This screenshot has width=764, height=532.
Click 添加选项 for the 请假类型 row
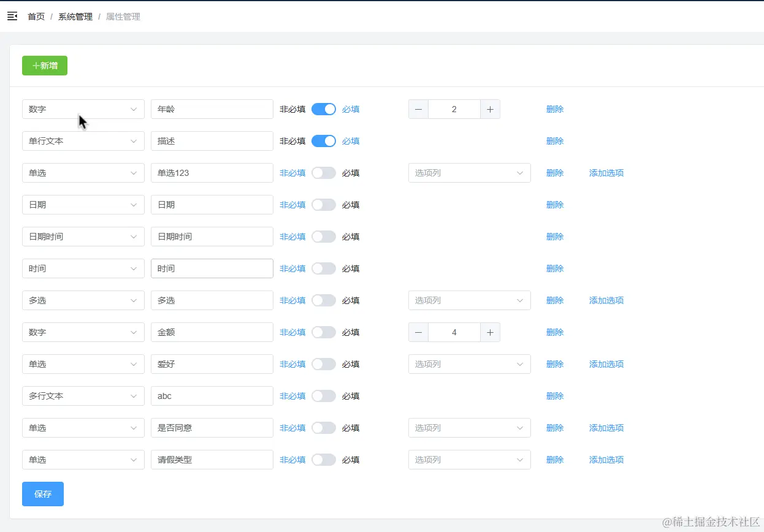606,460
